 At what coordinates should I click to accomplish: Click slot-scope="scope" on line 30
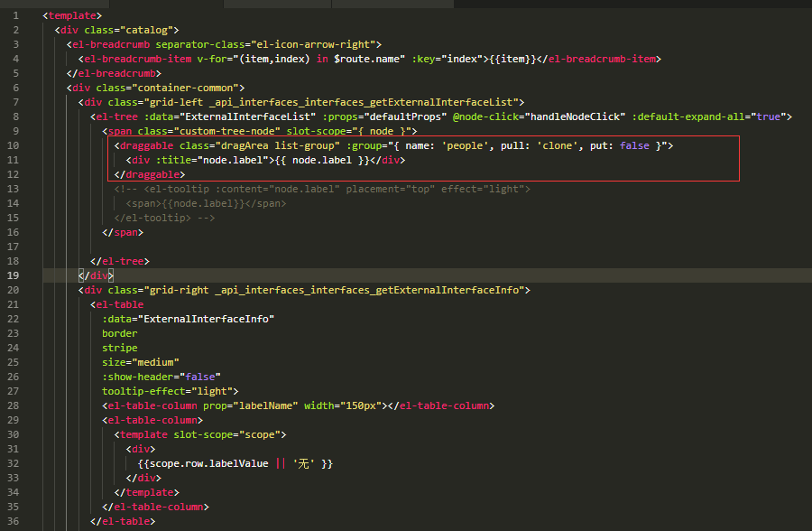(226, 434)
